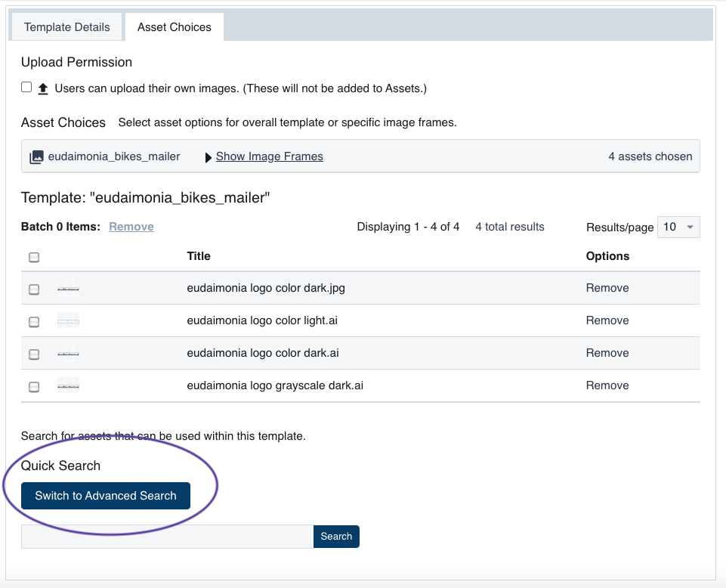Click the image icon beside eudaimonia_bikes_mailer

point(36,157)
